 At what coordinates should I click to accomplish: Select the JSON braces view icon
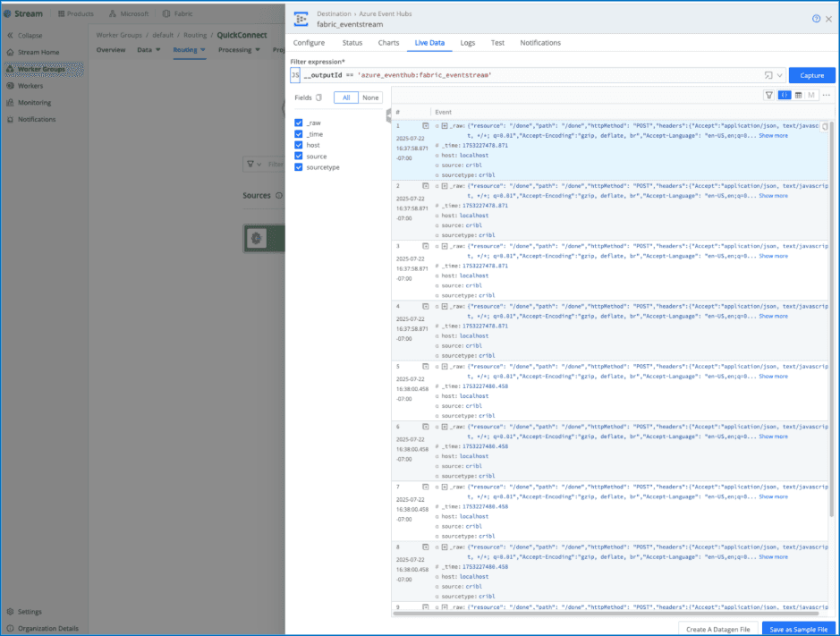784,95
